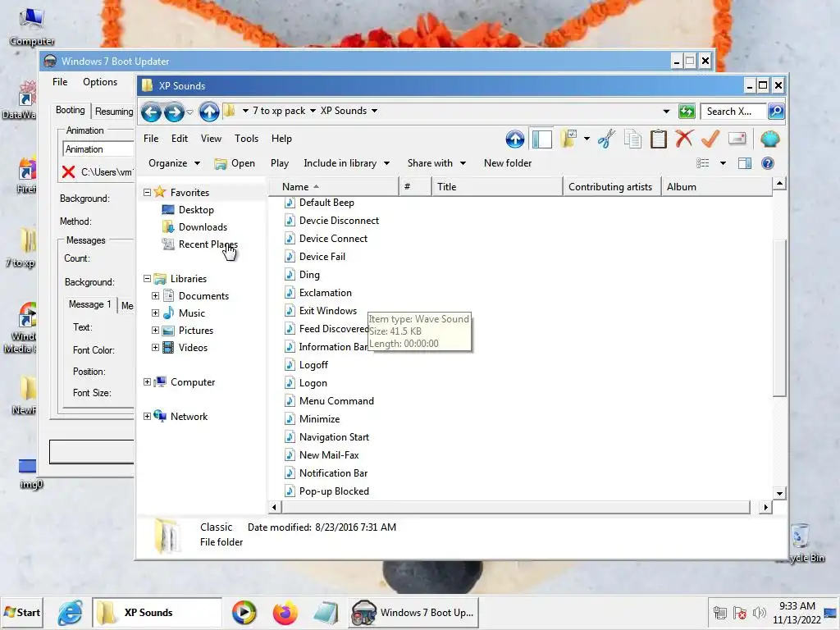The height and width of the screenshot is (630, 840).
Task: Click the blue Help question mark icon
Action: (768, 163)
